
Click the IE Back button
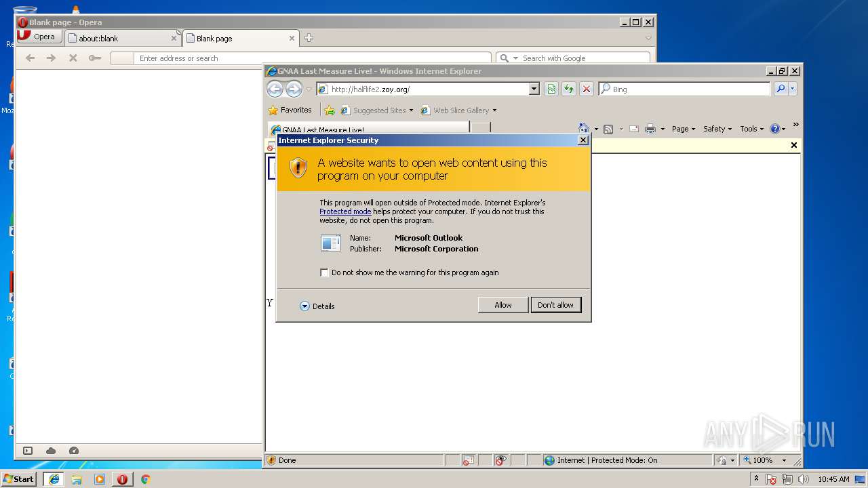click(275, 89)
